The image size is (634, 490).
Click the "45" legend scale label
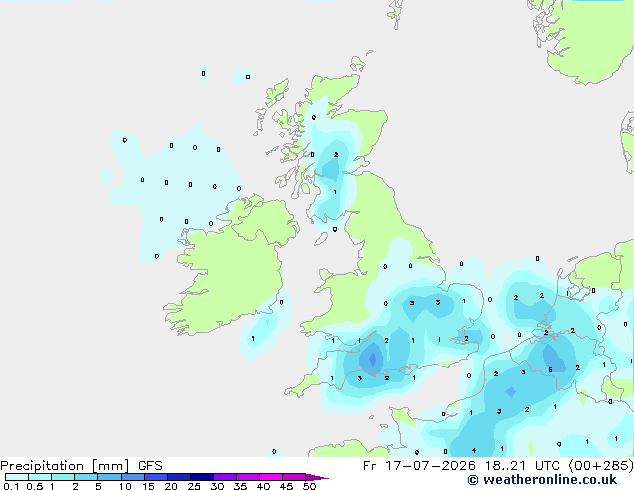tap(286, 486)
